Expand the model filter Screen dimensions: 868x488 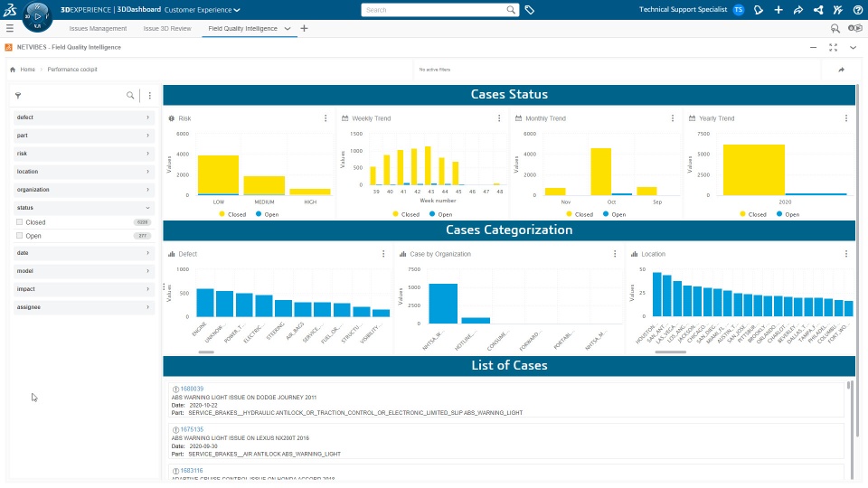click(83, 271)
